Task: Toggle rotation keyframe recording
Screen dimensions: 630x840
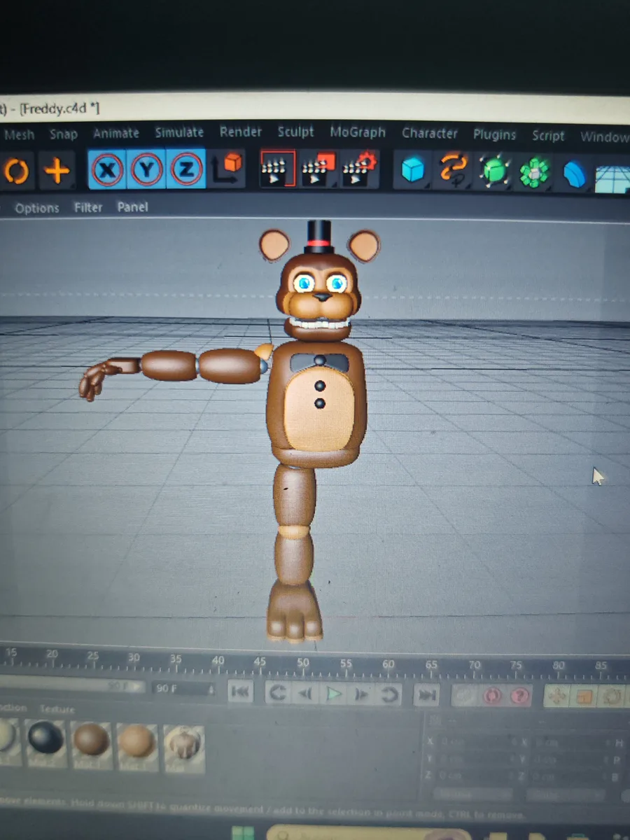Action: point(612,696)
